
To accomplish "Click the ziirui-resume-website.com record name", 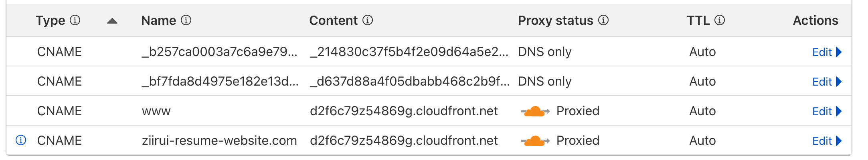I will tap(219, 141).
